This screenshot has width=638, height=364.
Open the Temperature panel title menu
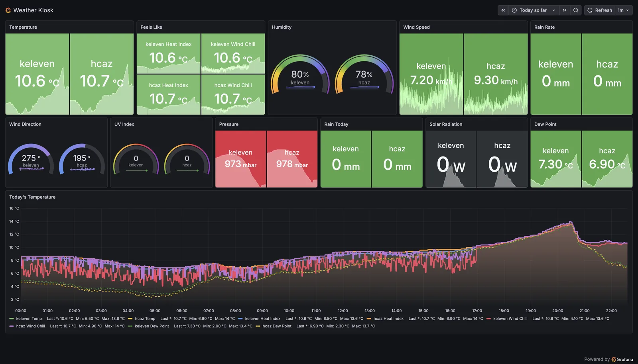click(23, 27)
